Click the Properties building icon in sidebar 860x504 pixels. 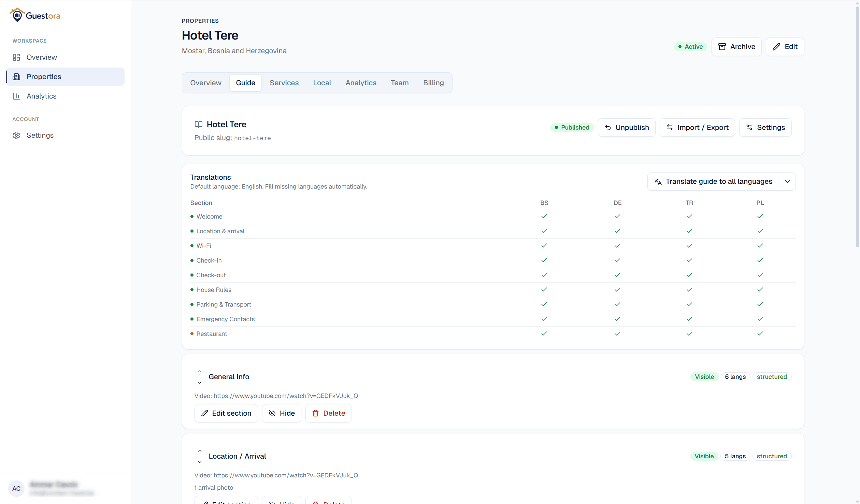[x=16, y=77]
